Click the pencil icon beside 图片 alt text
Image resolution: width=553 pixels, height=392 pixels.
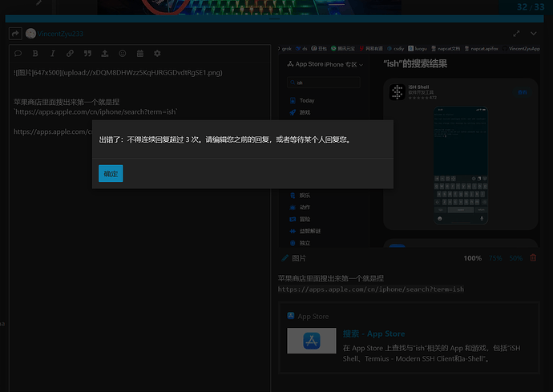click(x=285, y=258)
